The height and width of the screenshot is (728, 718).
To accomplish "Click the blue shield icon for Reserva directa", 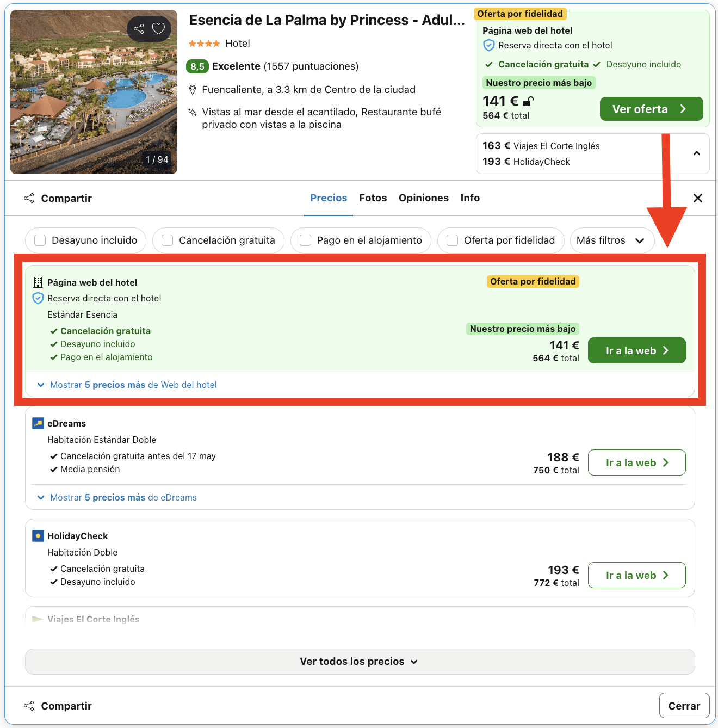I will 38,298.
